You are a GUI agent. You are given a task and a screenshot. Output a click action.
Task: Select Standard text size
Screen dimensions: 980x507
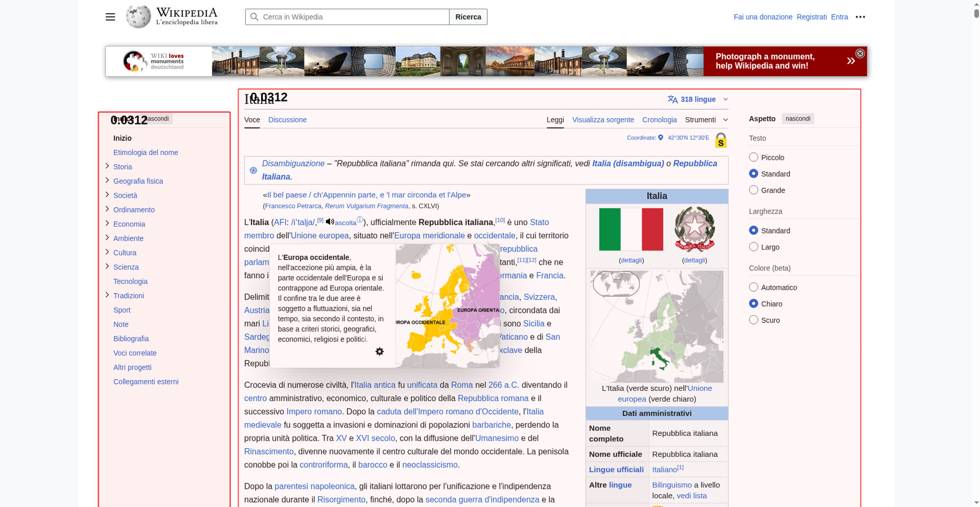pyautogui.click(x=754, y=174)
